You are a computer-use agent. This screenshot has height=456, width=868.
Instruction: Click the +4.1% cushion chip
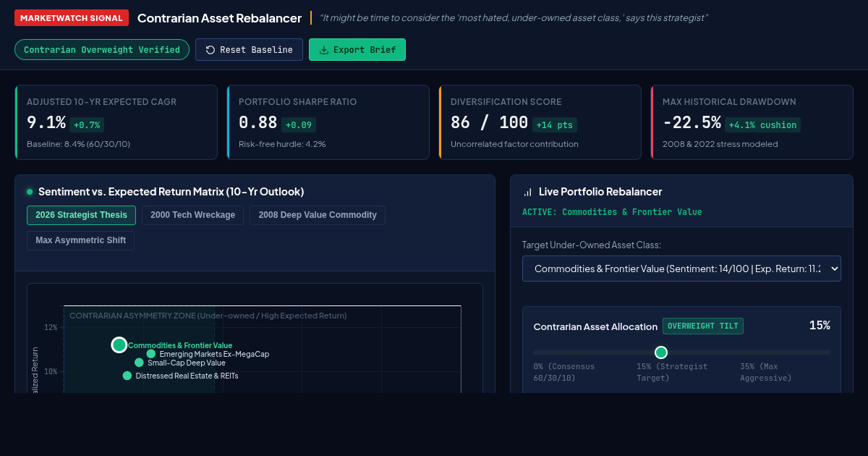coord(762,124)
